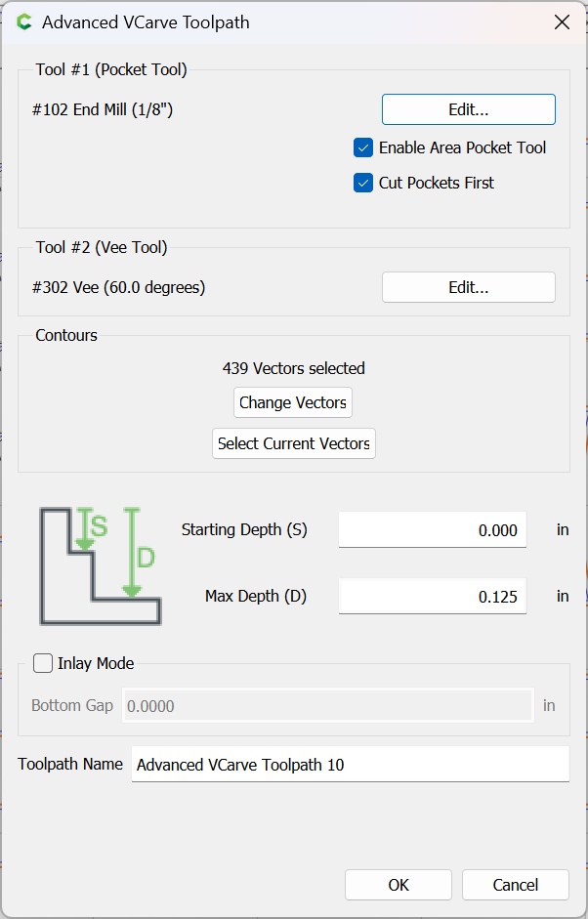The width and height of the screenshot is (588, 919).
Task: Click the #102 End Mill tool label
Action: click(x=103, y=109)
